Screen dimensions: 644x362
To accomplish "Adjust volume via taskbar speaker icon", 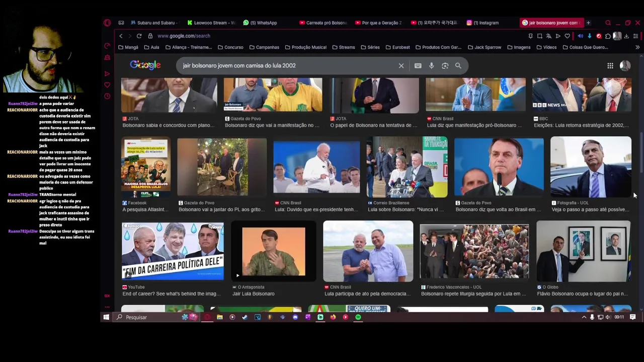I will [x=608, y=317].
